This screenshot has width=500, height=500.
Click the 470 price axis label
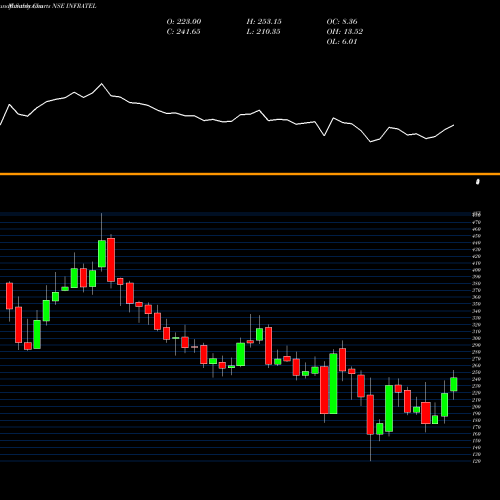tap(477, 222)
